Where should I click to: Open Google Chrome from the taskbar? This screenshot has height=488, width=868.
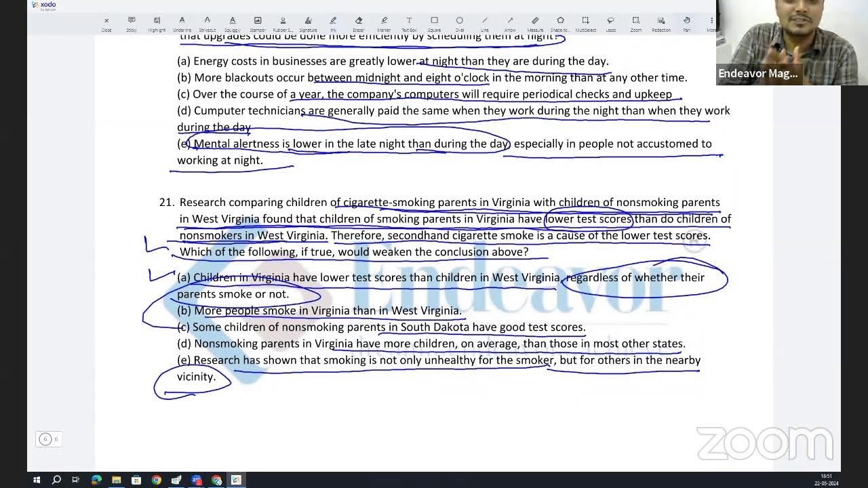pos(156,480)
